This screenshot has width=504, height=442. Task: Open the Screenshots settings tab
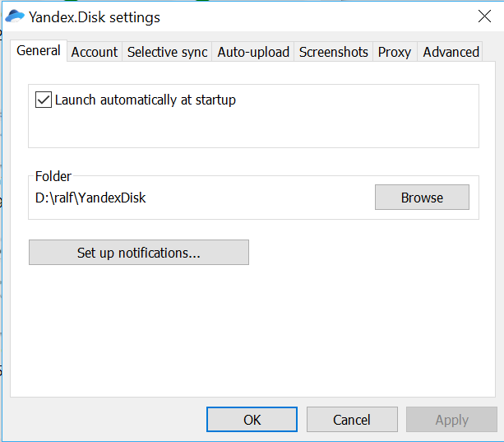[x=334, y=52]
